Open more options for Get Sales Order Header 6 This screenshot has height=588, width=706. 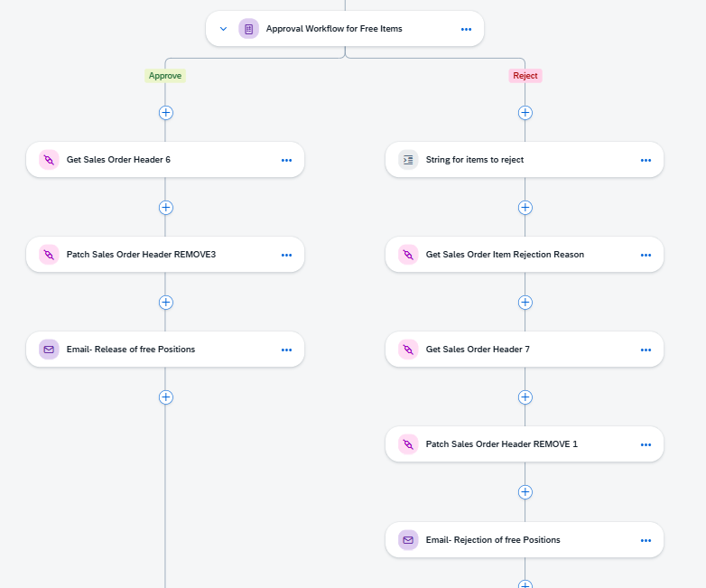pos(286,160)
